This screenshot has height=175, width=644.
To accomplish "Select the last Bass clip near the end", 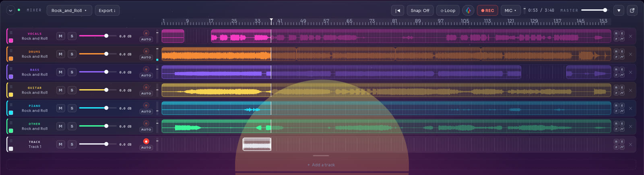I will (x=588, y=72).
